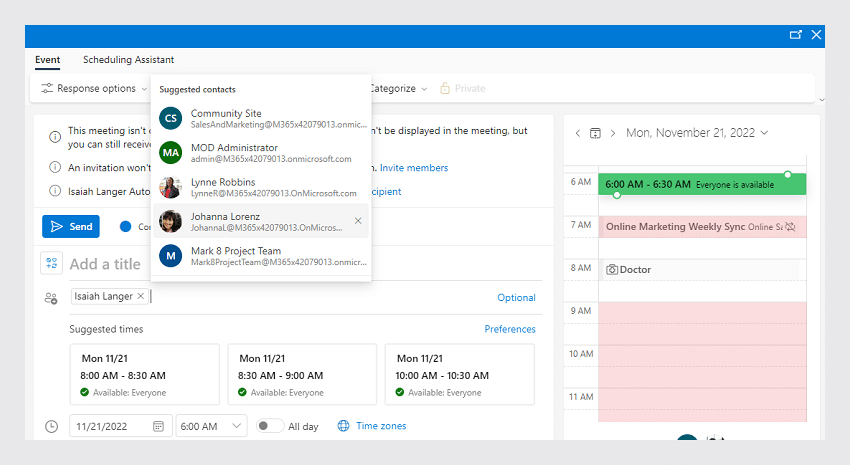Toggle the Private lock option
Image resolution: width=850 pixels, height=465 pixels.
tap(462, 88)
